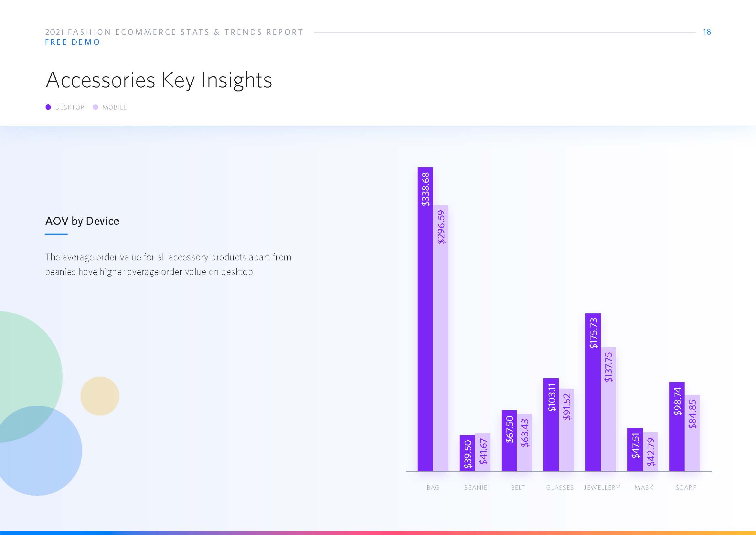This screenshot has width=756, height=535.
Task: Click the light purple Mobile legend dot
Action: pos(96,107)
